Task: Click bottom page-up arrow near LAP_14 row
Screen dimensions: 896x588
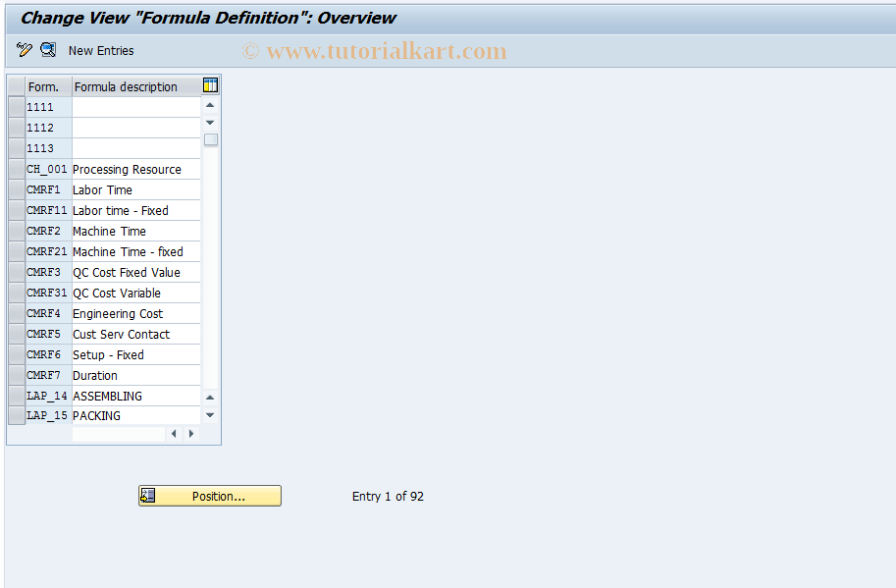Action: (210, 398)
